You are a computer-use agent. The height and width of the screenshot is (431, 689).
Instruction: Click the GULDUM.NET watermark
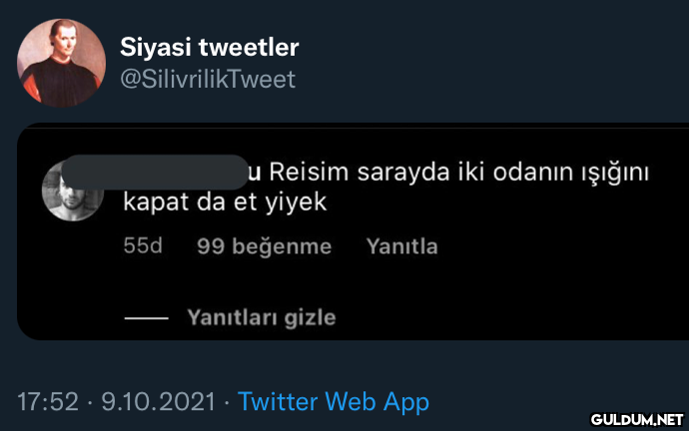click(637, 420)
